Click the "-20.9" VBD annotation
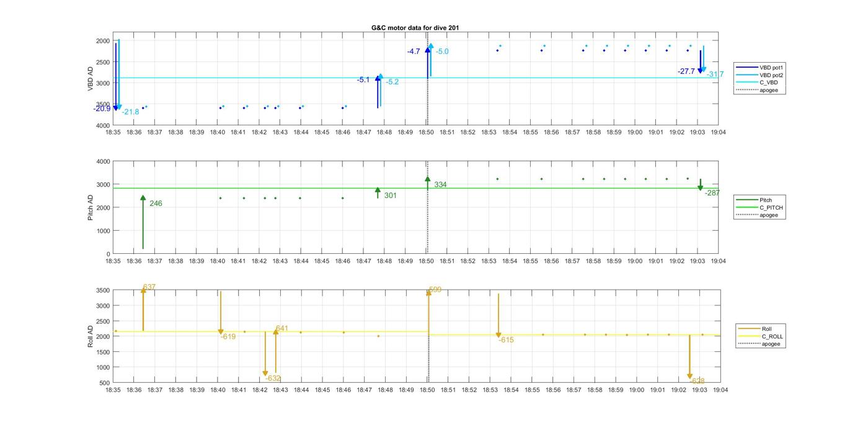The image size is (868, 430). (102, 109)
